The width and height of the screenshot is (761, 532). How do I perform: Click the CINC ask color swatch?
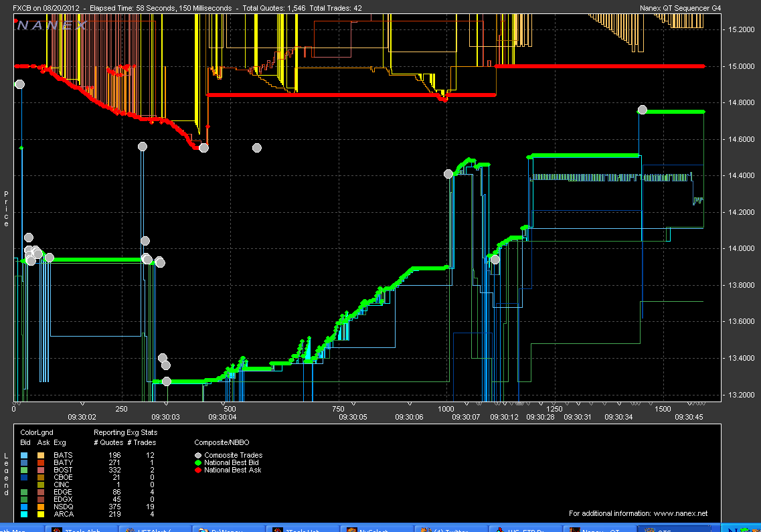(41, 484)
